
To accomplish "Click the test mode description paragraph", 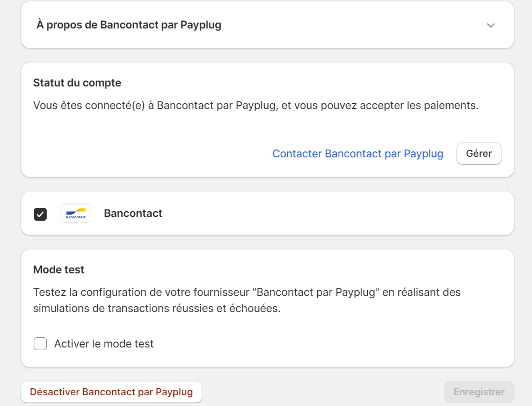I will click(x=247, y=300).
